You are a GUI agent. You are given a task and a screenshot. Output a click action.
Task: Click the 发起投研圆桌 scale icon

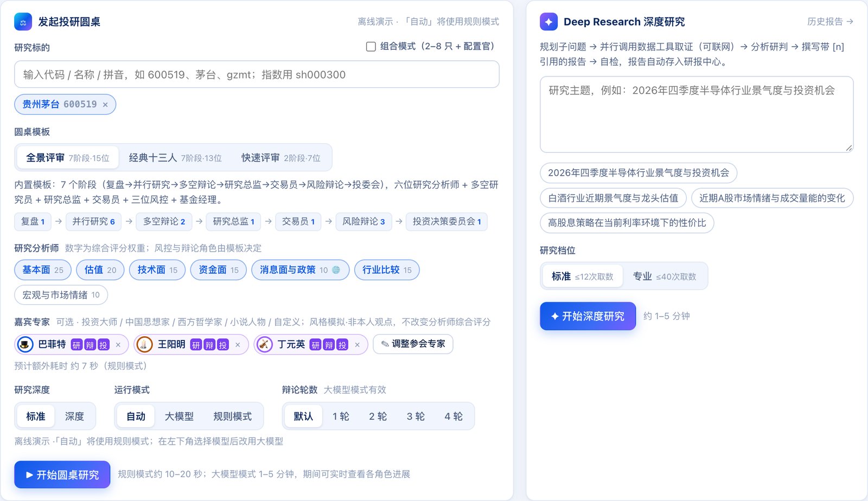23,22
